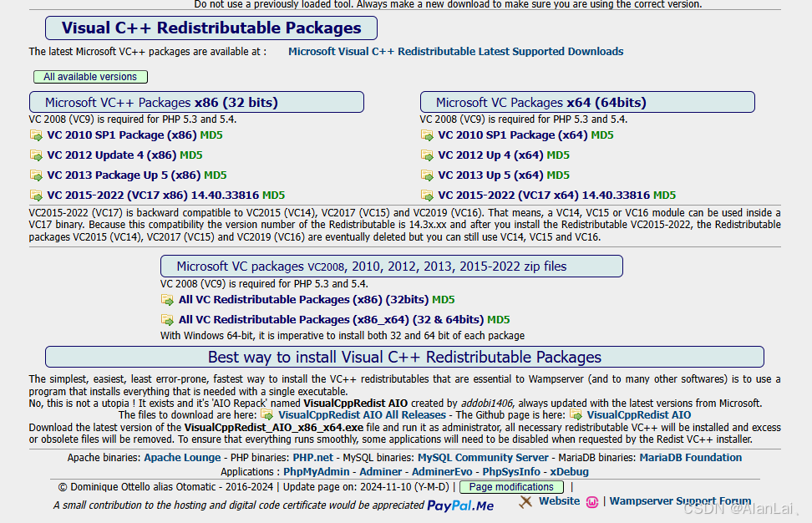Select bold text 'VisualCppRedist_AIO_x86_x64.exe'
Viewport: 812px width, 523px height.
coord(274,428)
